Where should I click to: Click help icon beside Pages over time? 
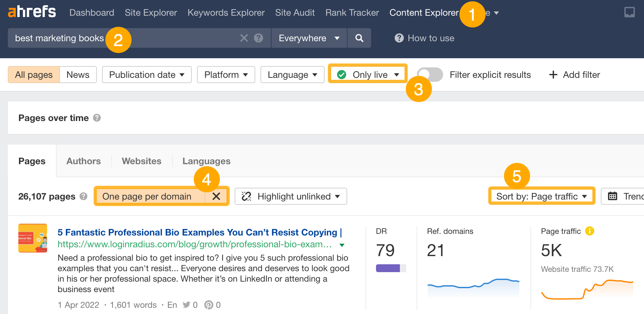pyautogui.click(x=97, y=118)
